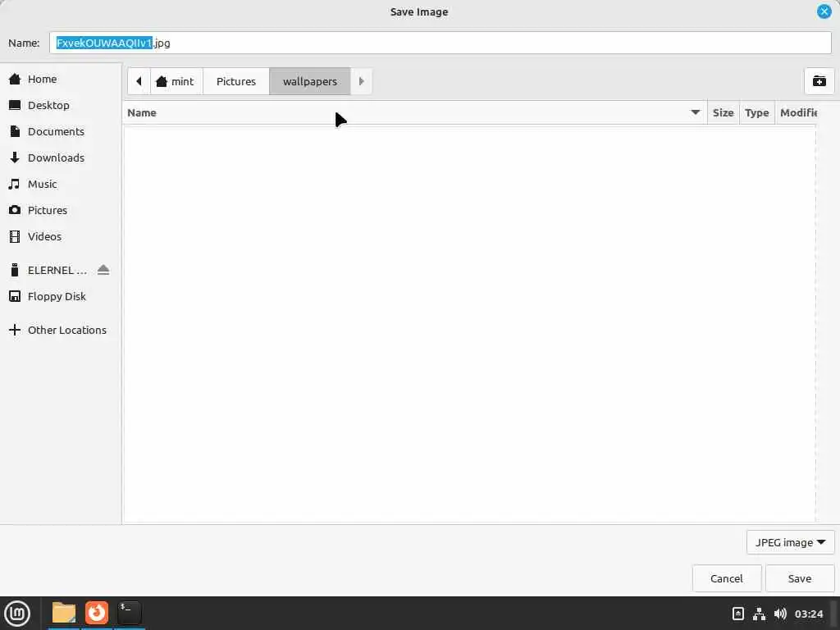Click the file Name input field
840x630 pixels.
pyautogui.click(x=441, y=43)
